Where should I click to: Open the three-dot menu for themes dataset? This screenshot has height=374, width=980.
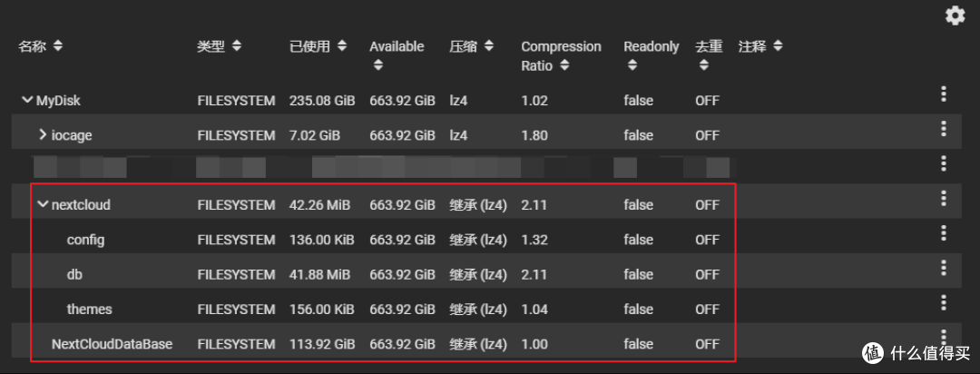(x=944, y=302)
